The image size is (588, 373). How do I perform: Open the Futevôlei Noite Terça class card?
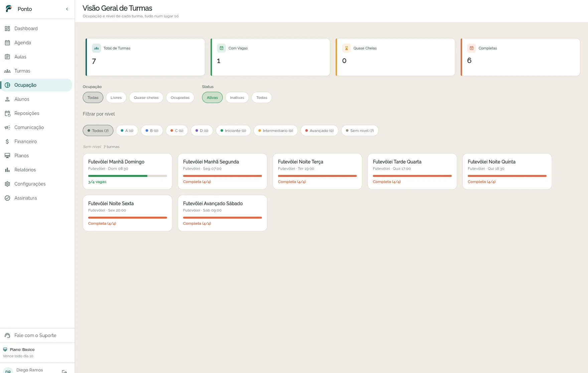[317, 172]
